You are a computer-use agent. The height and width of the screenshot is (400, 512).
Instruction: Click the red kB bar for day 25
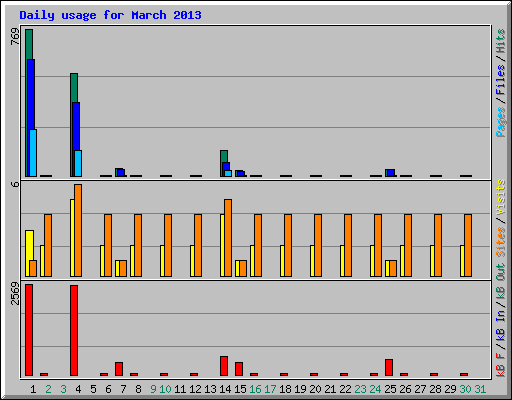[x=389, y=368]
